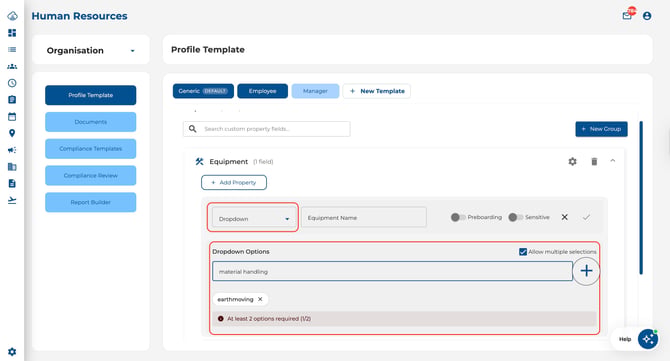
Task: Open Report Builder in side menu
Action: click(91, 202)
